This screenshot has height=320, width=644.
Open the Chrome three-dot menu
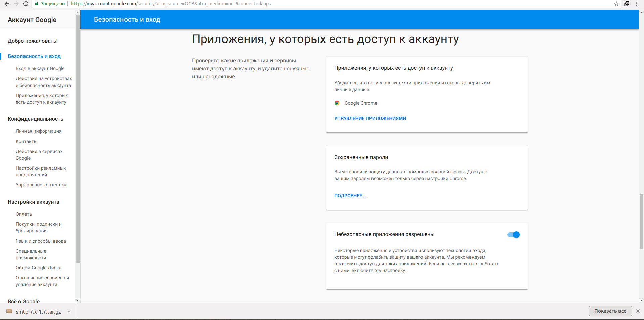pyautogui.click(x=637, y=4)
